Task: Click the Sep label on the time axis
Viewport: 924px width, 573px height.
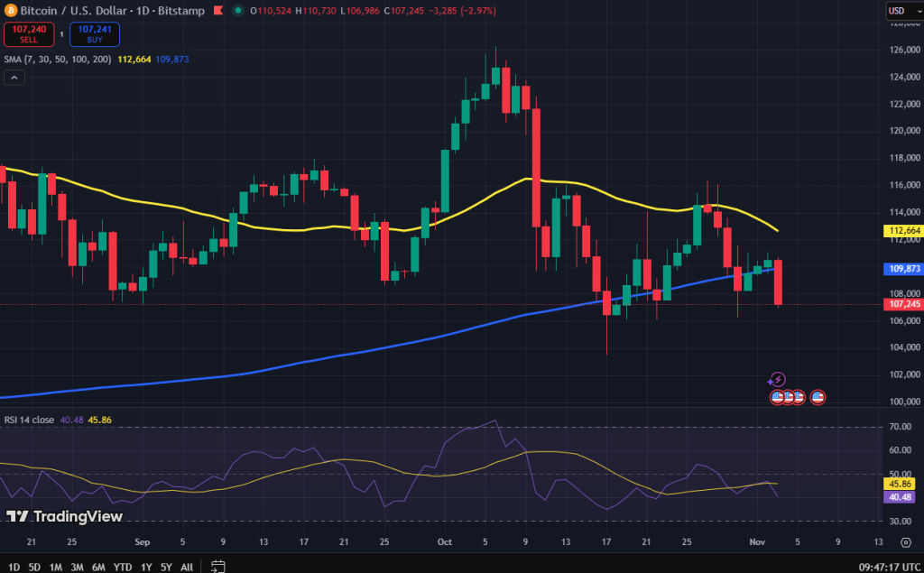Action: tap(142, 541)
